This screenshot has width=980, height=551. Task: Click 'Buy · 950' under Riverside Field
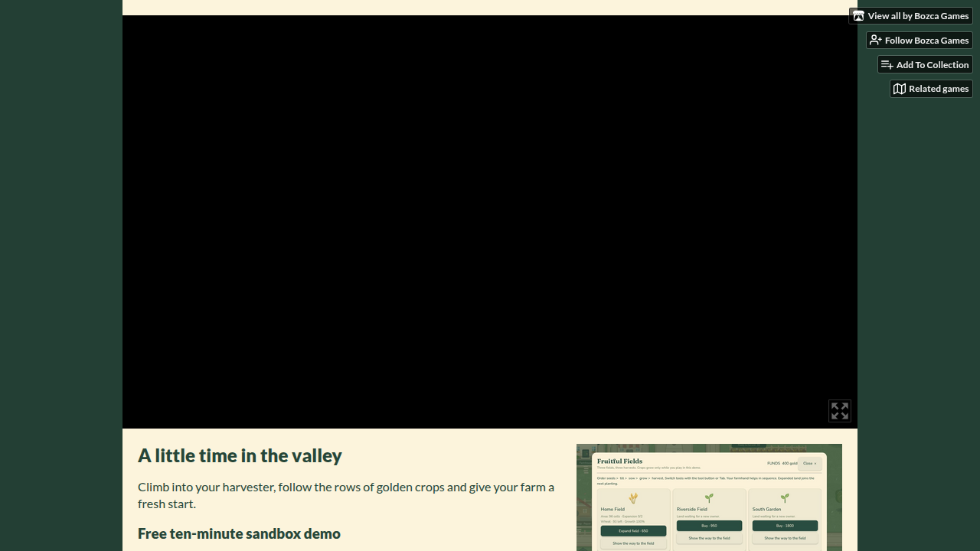coord(709,526)
